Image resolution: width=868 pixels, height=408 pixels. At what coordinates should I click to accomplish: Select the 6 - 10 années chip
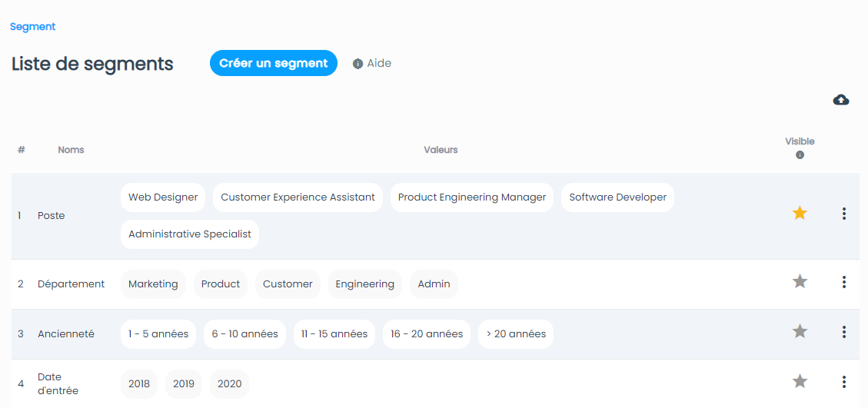click(244, 334)
